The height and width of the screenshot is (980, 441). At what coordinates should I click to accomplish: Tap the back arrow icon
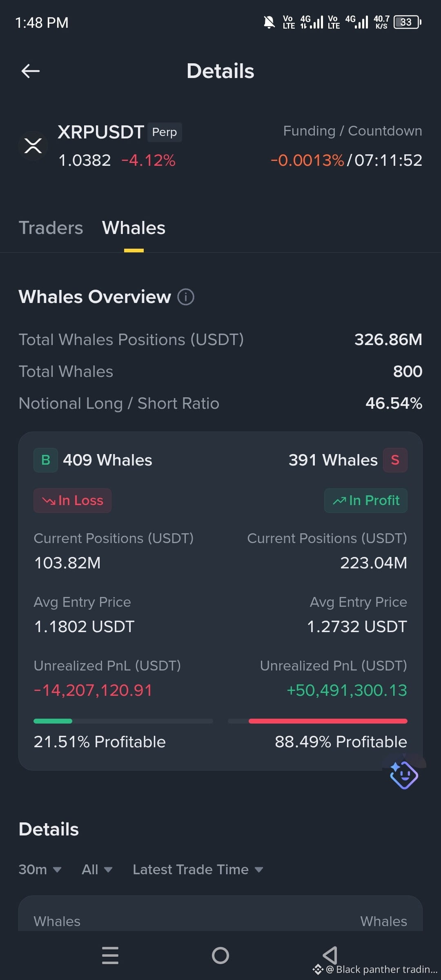(x=31, y=71)
